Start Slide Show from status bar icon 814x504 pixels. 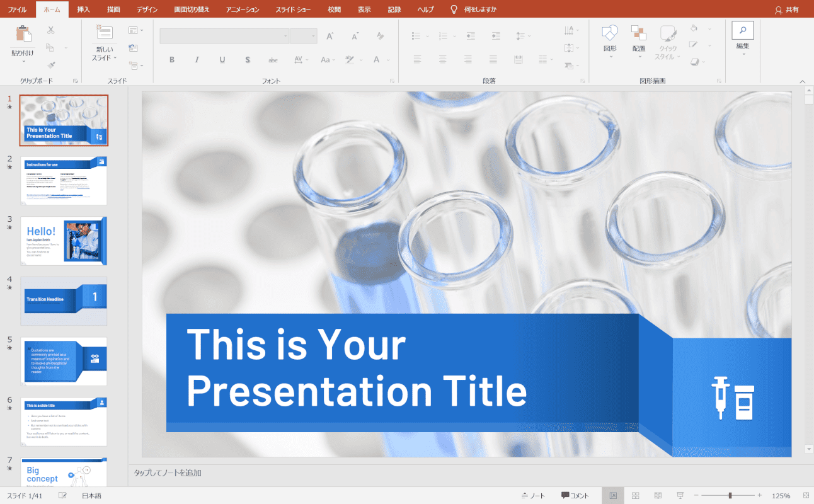pyautogui.click(x=680, y=496)
